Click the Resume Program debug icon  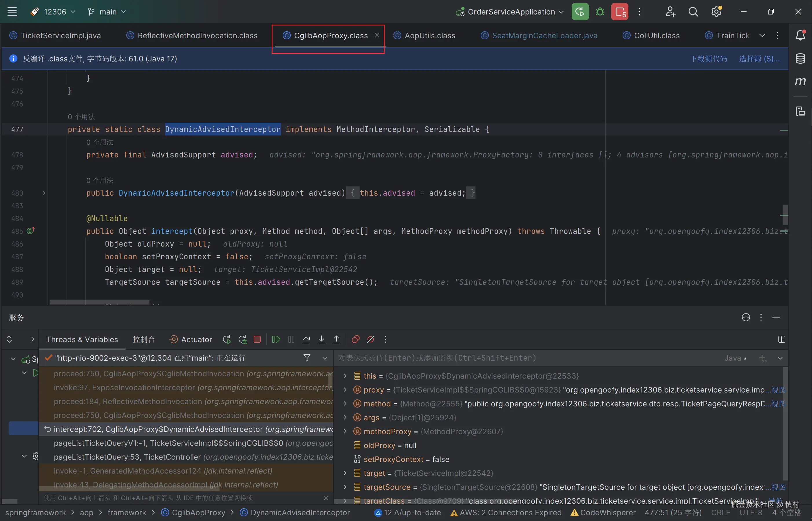point(276,339)
